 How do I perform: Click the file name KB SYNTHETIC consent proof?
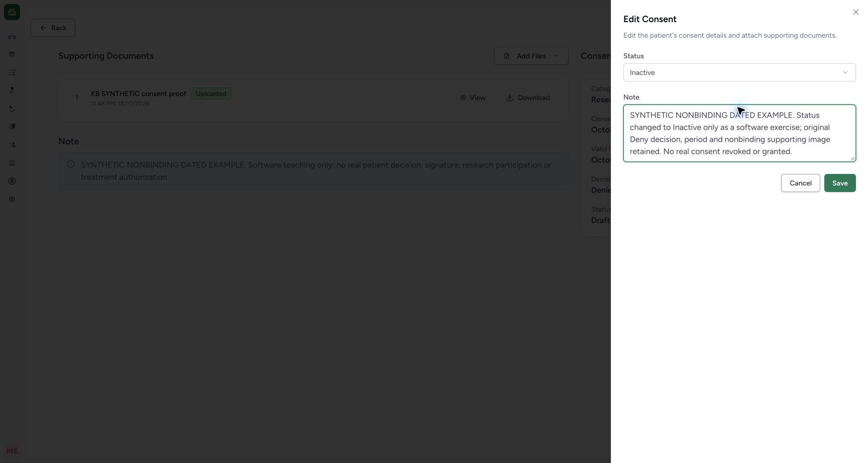pyautogui.click(x=138, y=94)
